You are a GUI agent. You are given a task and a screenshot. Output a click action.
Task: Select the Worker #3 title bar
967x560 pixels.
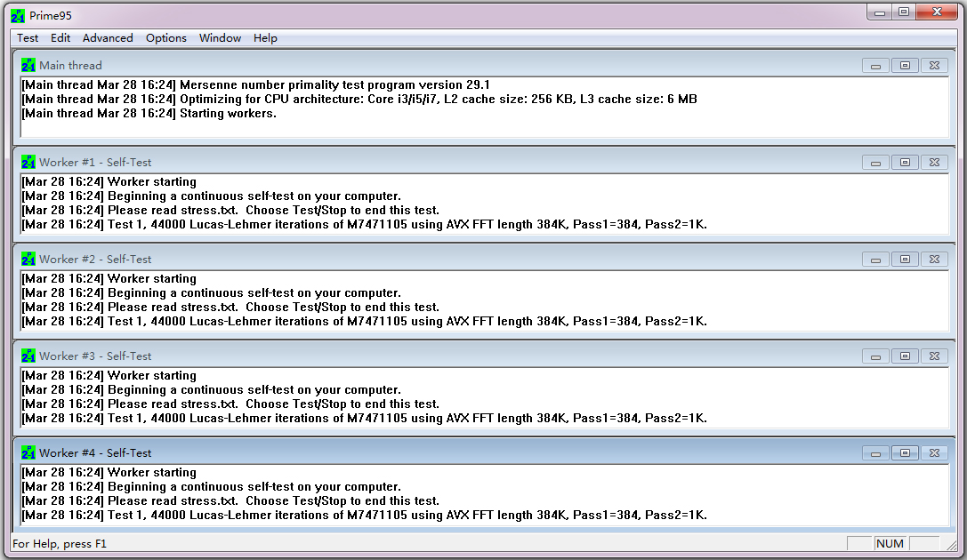point(445,356)
